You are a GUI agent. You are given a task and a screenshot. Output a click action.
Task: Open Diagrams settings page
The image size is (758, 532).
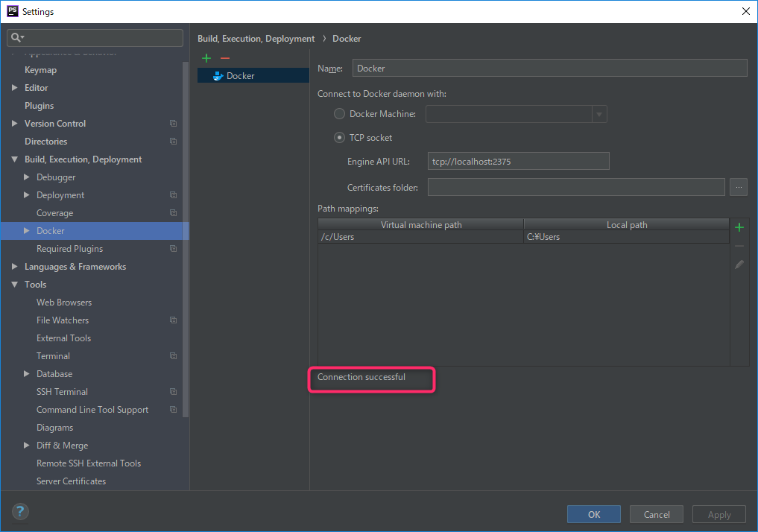54,428
